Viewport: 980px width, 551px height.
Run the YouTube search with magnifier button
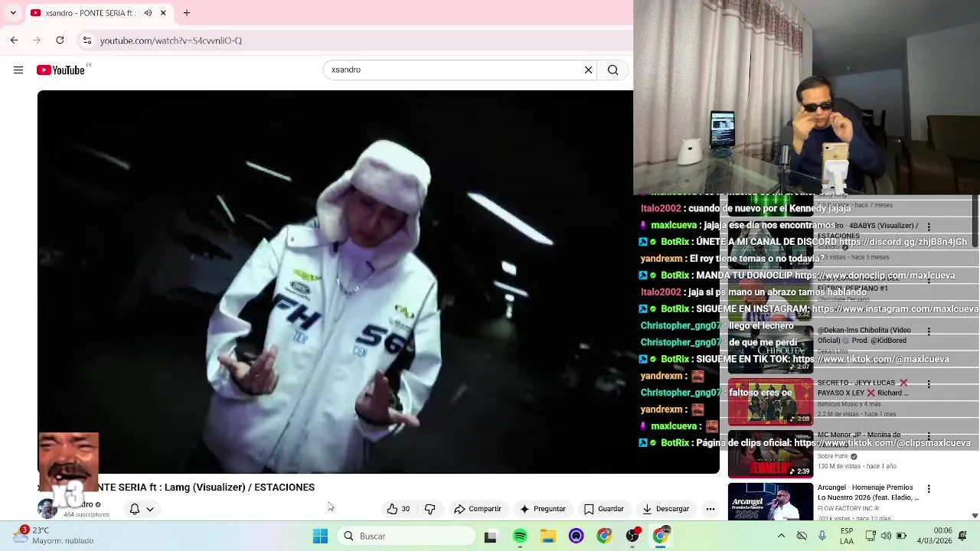click(x=613, y=70)
